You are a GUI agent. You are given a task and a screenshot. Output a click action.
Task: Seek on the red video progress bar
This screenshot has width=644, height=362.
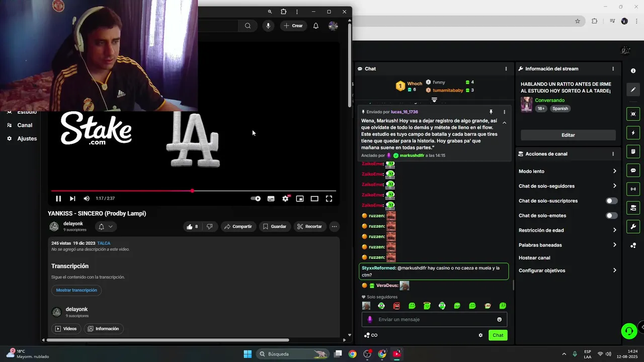click(193, 191)
